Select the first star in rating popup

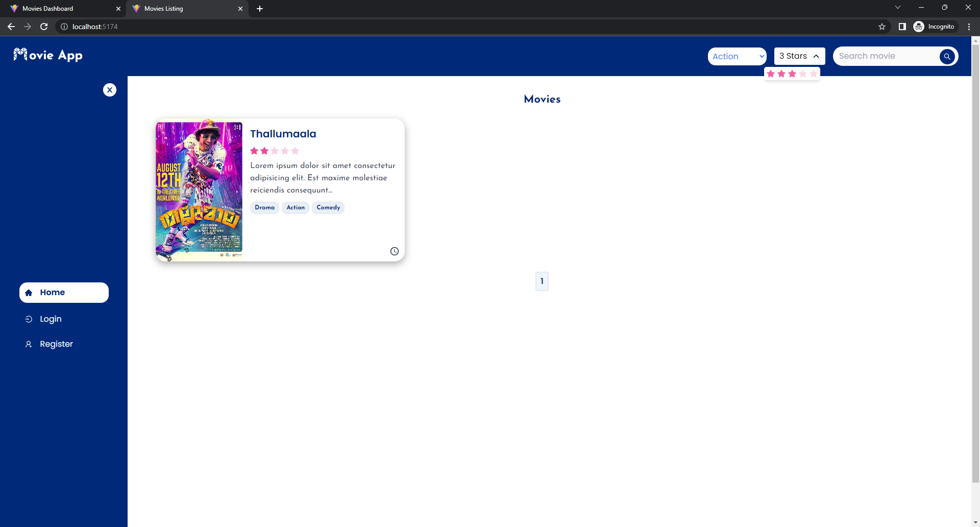771,74
